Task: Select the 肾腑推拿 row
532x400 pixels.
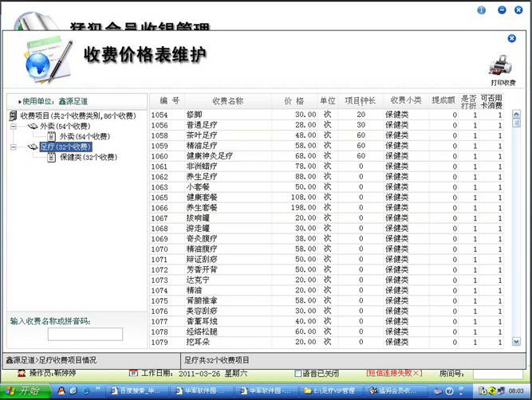Action: pos(327,300)
